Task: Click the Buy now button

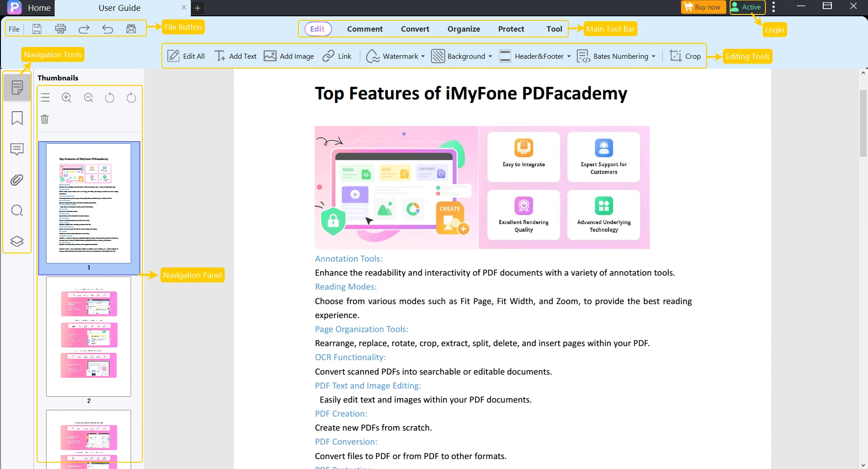Action: 703,7
